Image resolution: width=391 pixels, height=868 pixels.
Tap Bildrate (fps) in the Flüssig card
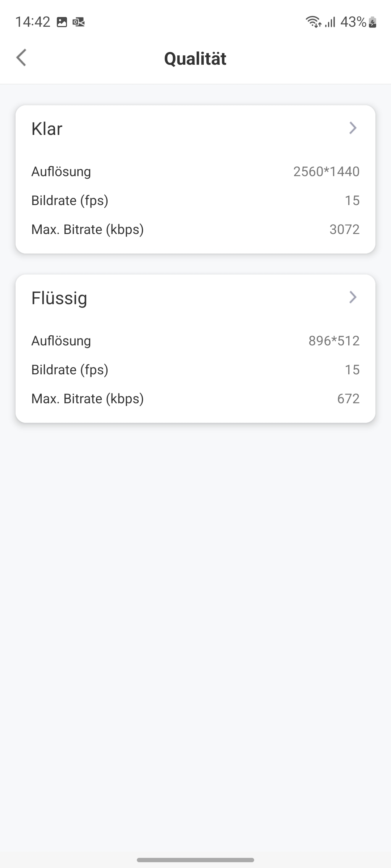[70, 370]
